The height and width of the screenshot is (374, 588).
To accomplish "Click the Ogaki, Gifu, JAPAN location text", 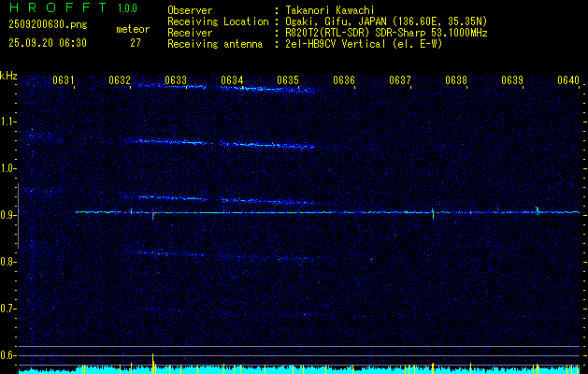I will [386, 22].
